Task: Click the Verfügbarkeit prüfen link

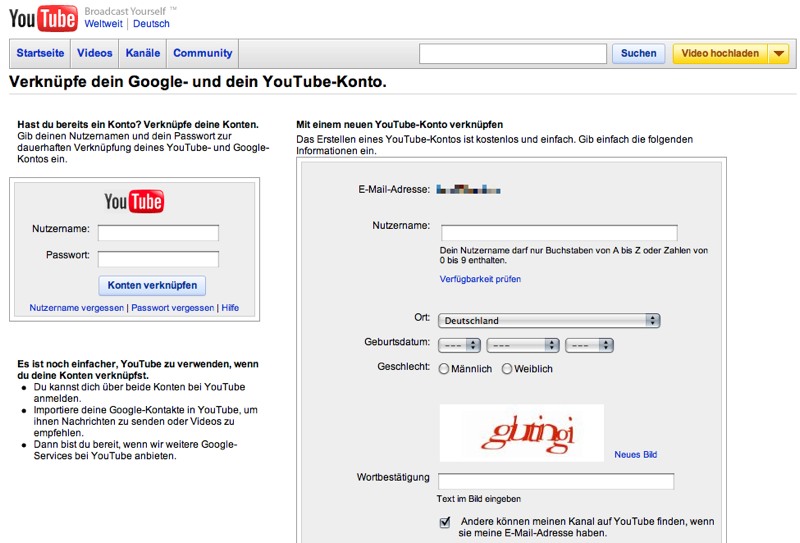Action: [x=480, y=279]
